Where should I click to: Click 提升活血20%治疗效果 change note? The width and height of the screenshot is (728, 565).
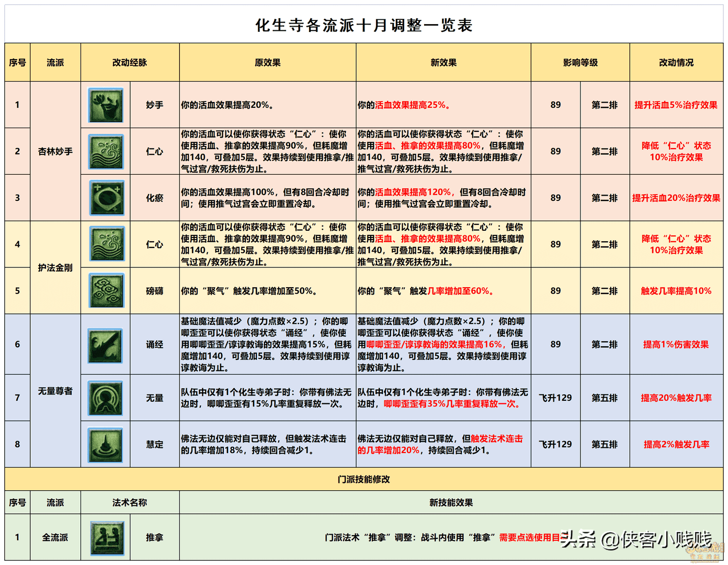click(676, 198)
